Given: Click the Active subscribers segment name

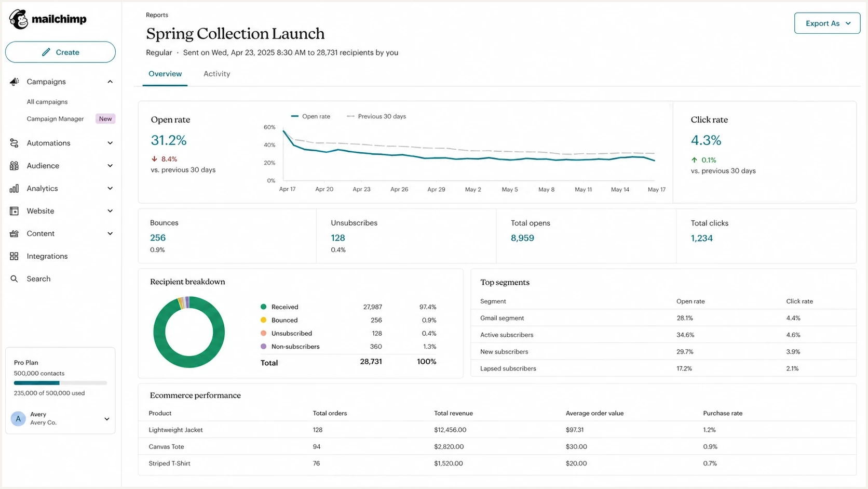Looking at the screenshot, I should tap(507, 335).
